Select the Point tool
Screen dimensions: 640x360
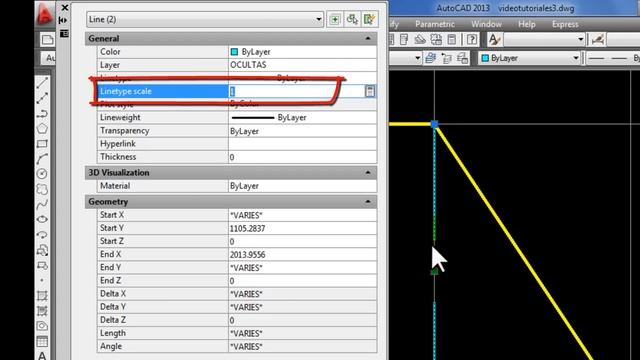coord(42,280)
